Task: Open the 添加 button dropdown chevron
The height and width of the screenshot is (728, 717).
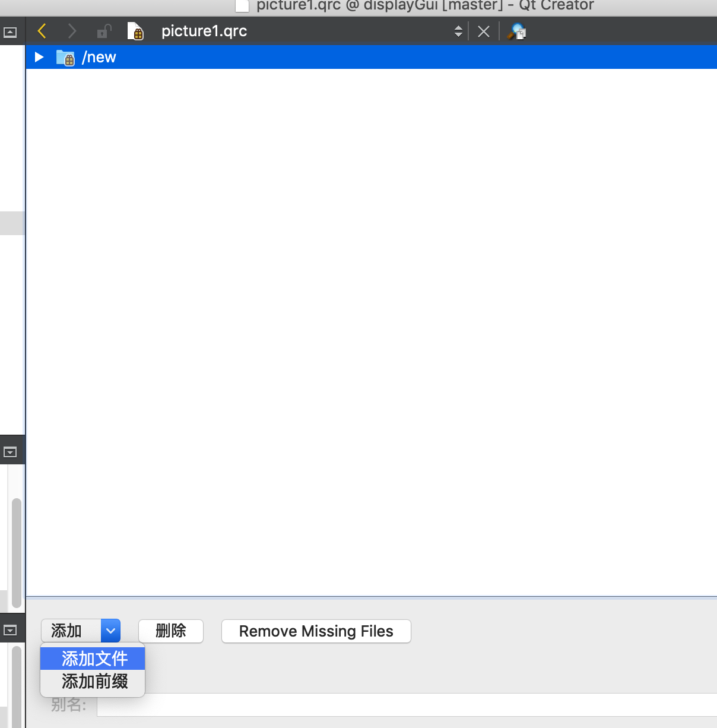Action: (x=110, y=631)
